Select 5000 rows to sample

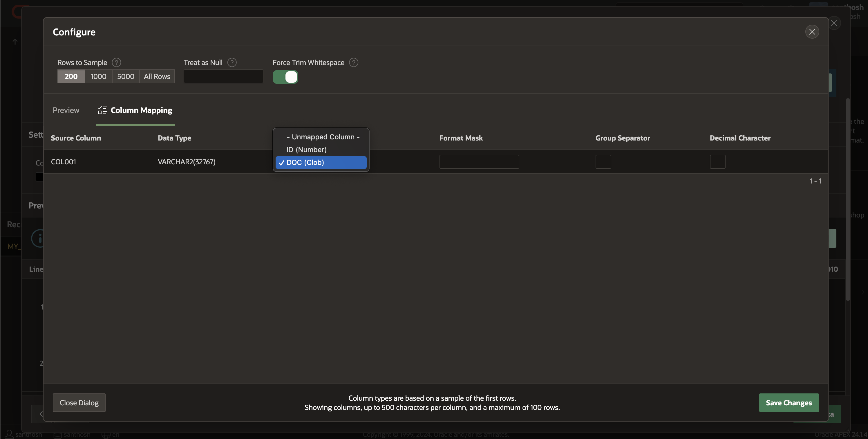(x=125, y=77)
